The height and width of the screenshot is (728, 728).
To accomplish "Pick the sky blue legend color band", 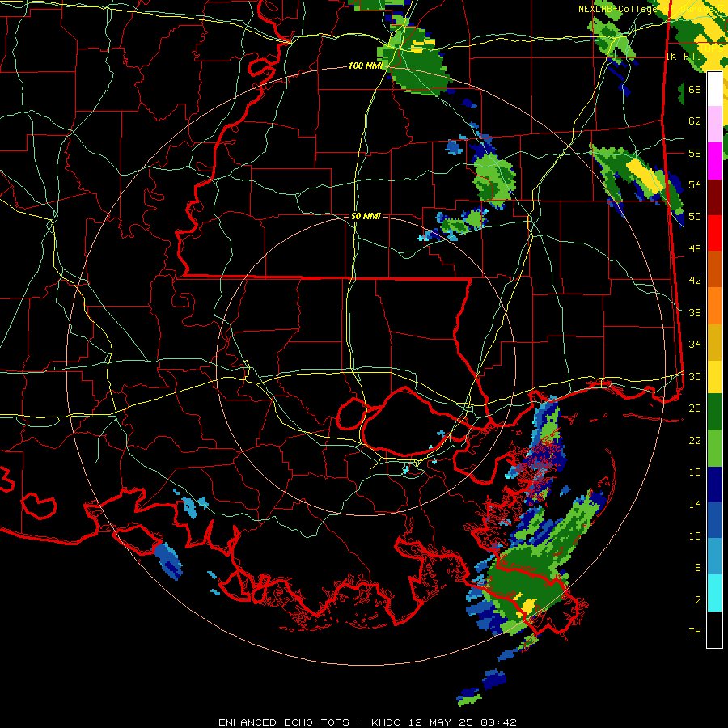I will click(714, 557).
